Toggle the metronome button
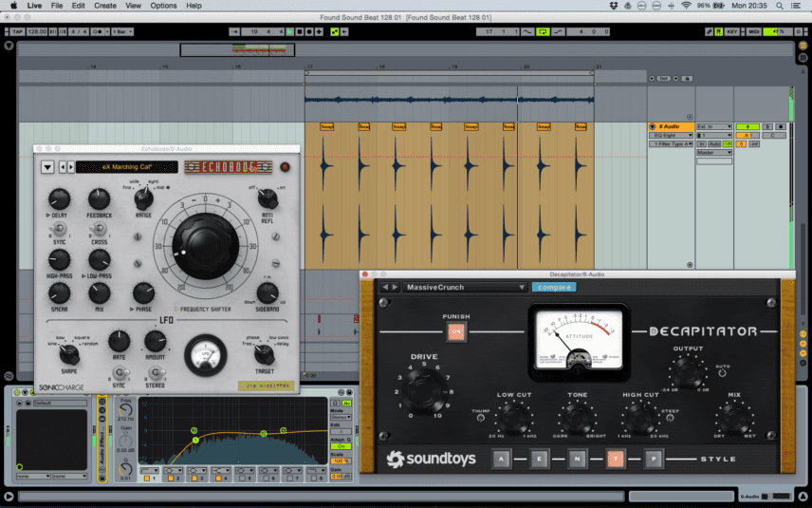The height and width of the screenshot is (508, 812). [98, 31]
